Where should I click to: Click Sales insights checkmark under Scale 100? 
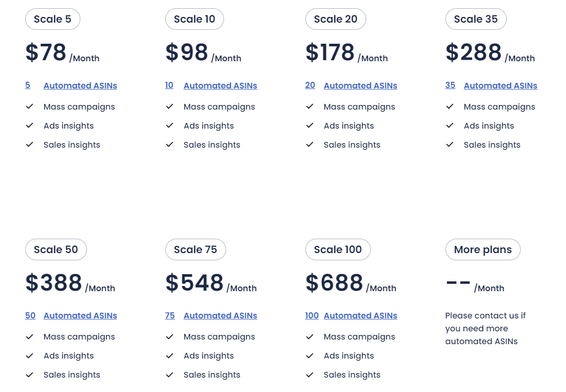(x=310, y=375)
